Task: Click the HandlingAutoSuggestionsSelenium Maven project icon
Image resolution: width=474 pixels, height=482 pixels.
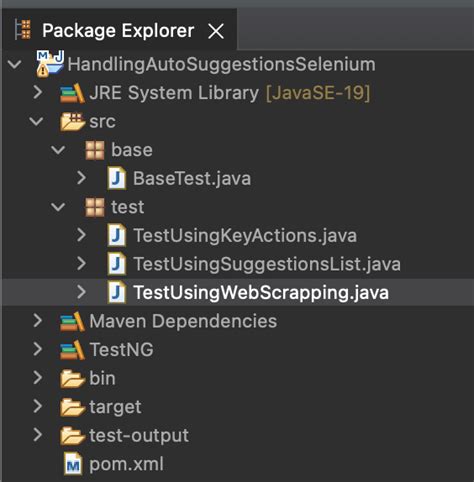Action: [50, 64]
